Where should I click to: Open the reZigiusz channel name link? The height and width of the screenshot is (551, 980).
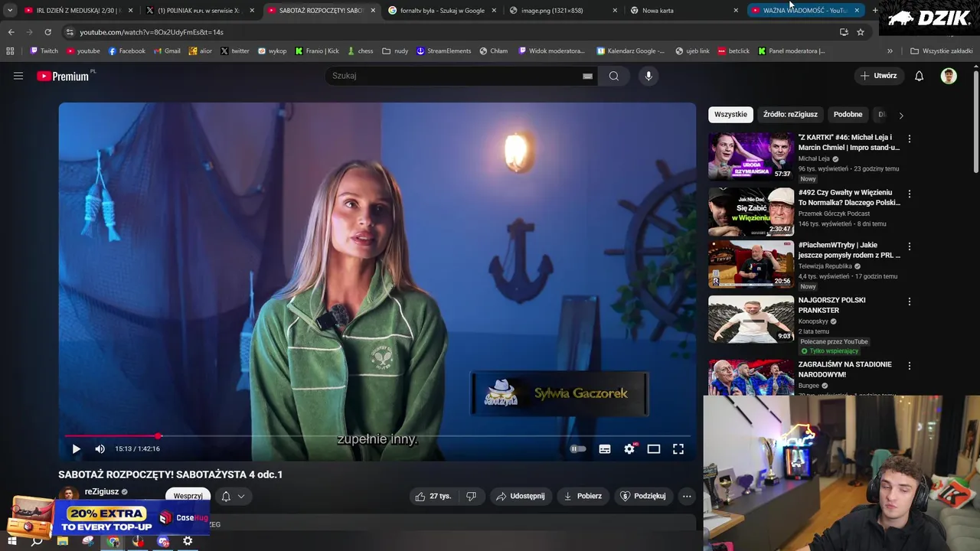(x=102, y=492)
